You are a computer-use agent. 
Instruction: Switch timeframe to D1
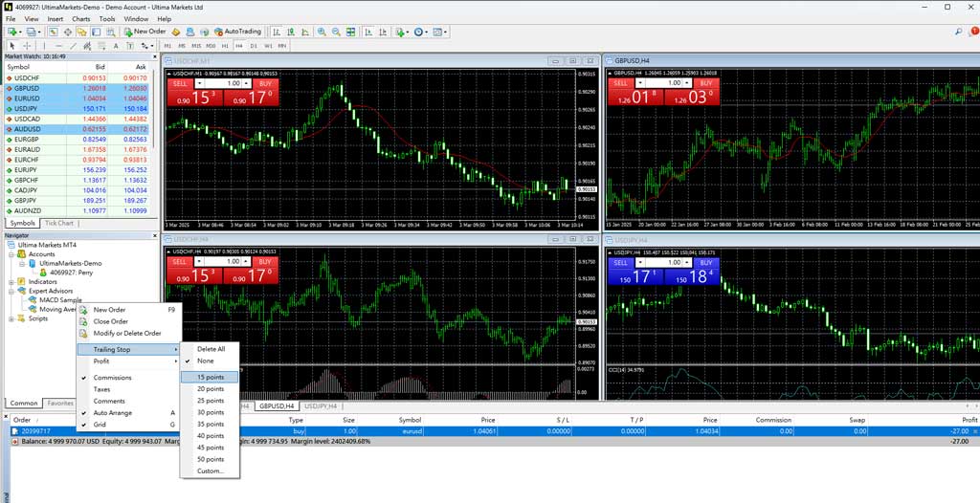click(253, 46)
